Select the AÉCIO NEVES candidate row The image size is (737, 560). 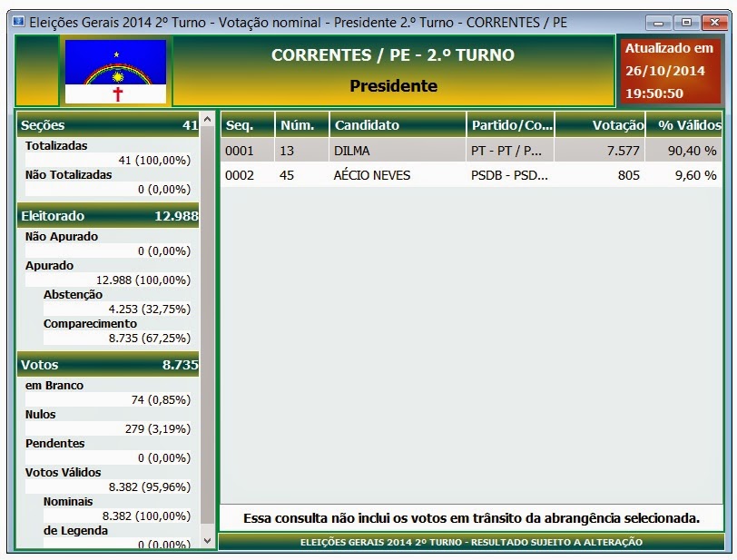click(471, 175)
